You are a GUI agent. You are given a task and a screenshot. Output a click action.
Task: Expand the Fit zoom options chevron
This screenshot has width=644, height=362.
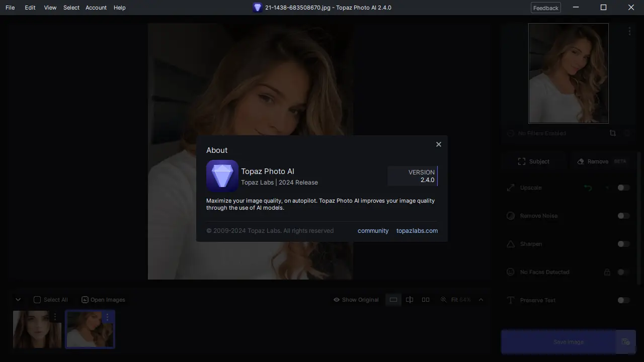click(481, 300)
